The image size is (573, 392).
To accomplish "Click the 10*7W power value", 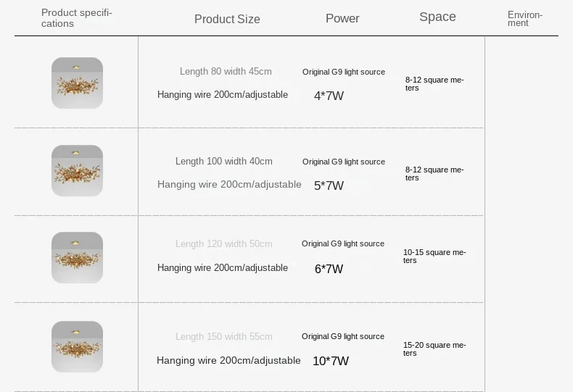I will (331, 361).
